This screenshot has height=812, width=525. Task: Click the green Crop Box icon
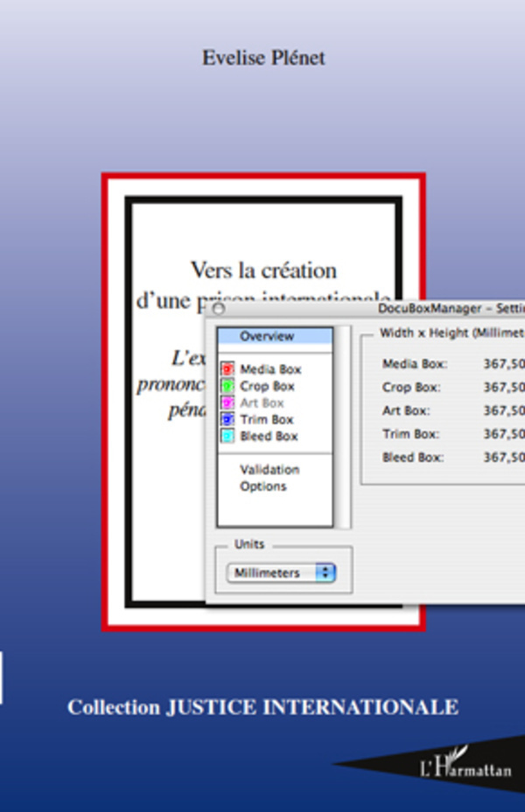click(x=227, y=386)
